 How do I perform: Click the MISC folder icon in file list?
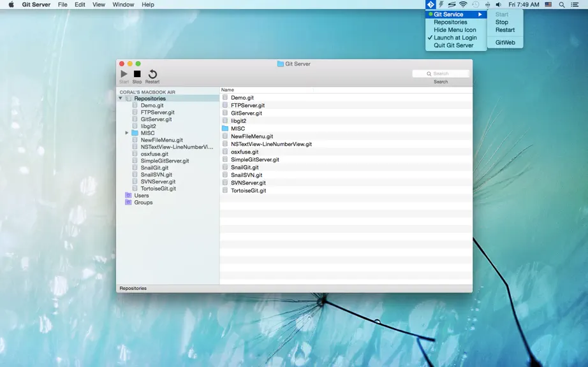pos(225,129)
